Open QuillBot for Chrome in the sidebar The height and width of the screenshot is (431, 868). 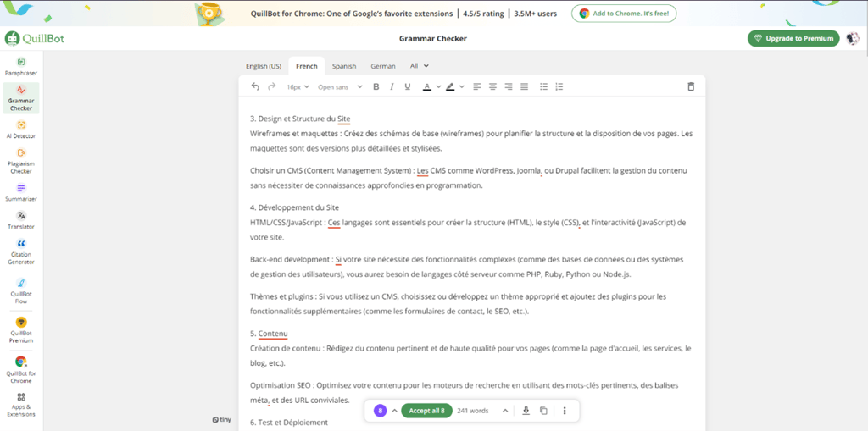click(x=21, y=369)
